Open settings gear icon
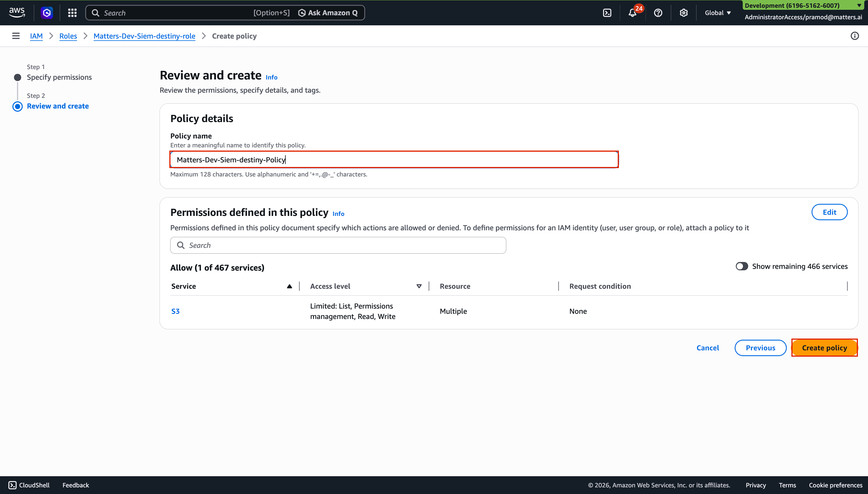This screenshot has height=494, width=868. click(683, 13)
